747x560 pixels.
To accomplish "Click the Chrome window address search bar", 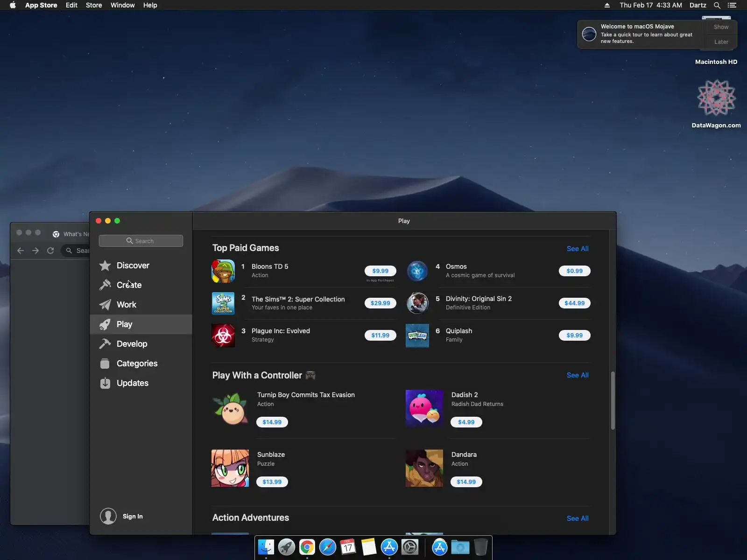I will [76, 251].
